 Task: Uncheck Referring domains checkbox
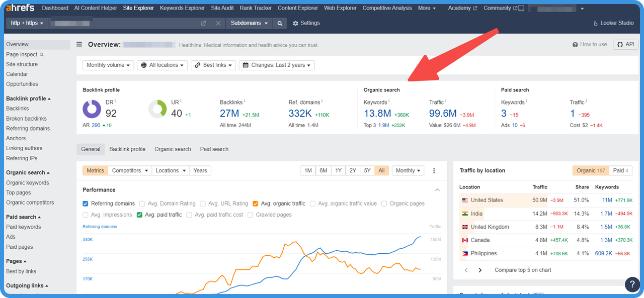(86, 204)
